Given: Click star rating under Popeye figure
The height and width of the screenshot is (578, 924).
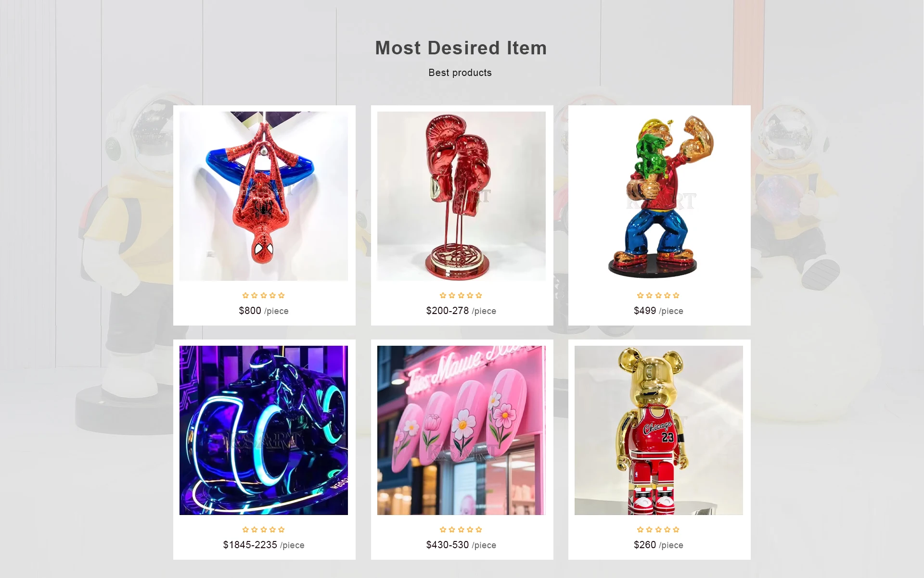Looking at the screenshot, I should [x=658, y=295].
